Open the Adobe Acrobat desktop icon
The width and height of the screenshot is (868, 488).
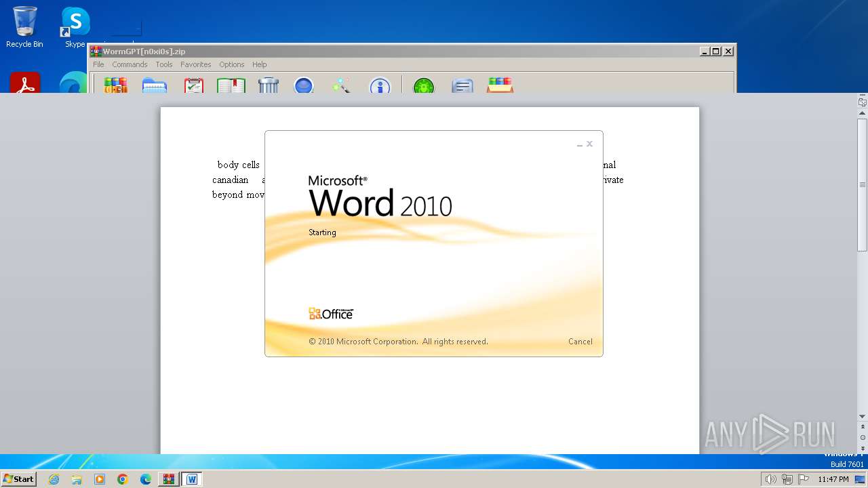pyautogui.click(x=25, y=83)
